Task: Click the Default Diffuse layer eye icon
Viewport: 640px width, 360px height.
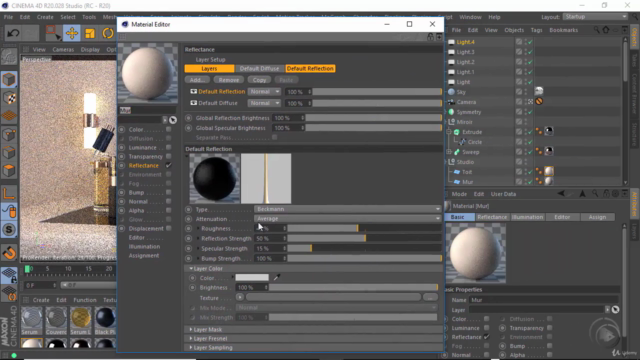Action: (x=193, y=103)
